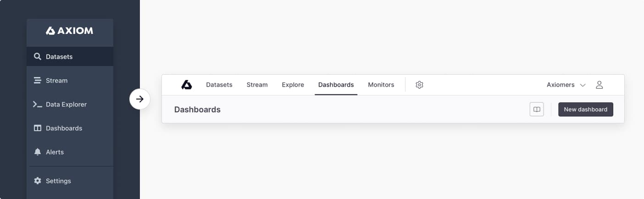The width and height of the screenshot is (644, 199).
Task: Open the Stream tab in the top navigation
Action: click(x=257, y=85)
